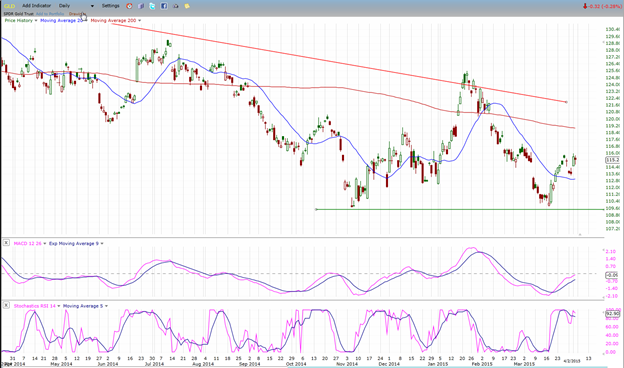This screenshot has height=368, width=624.
Task: Open the Add Indicator menu
Action: coord(36,6)
